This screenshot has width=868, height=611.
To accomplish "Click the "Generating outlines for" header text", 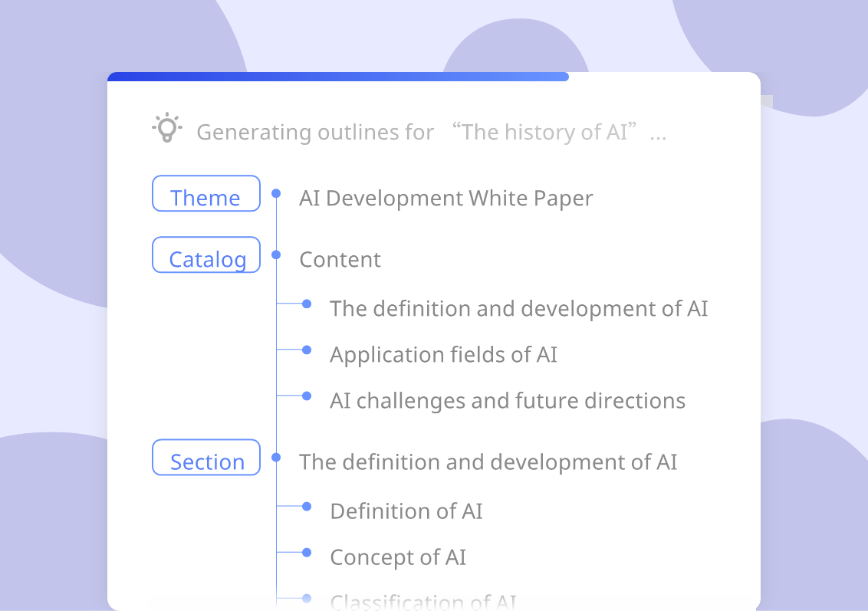I will tap(315, 133).
